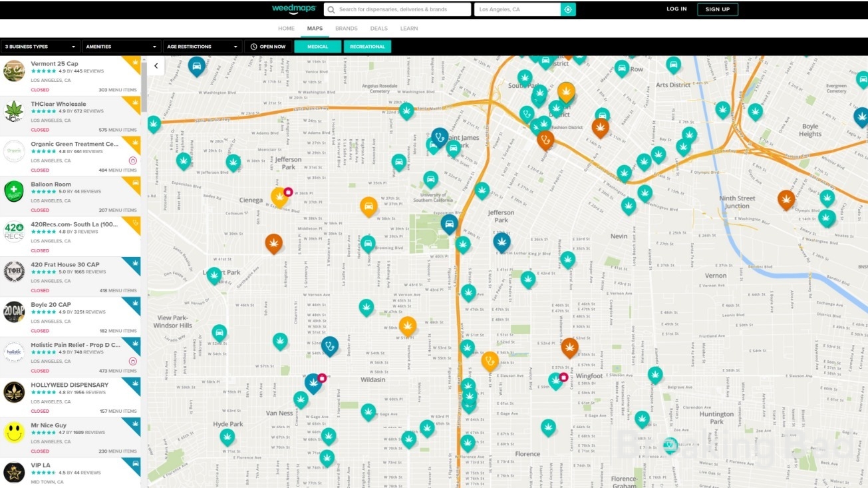Click the pickup bag icon on Holistic Pain Relief
The width and height of the screenshot is (868, 488).
132,362
